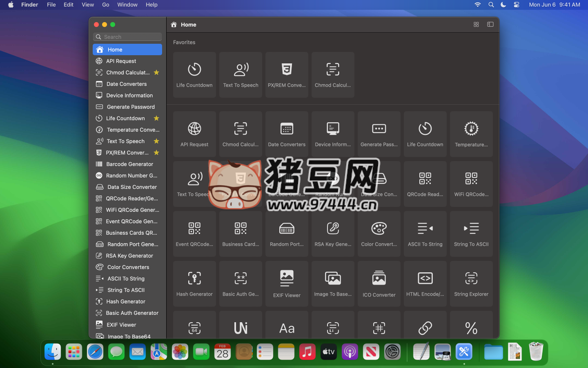
Task: Open Chmod Calculator favorite card
Action: (333, 75)
